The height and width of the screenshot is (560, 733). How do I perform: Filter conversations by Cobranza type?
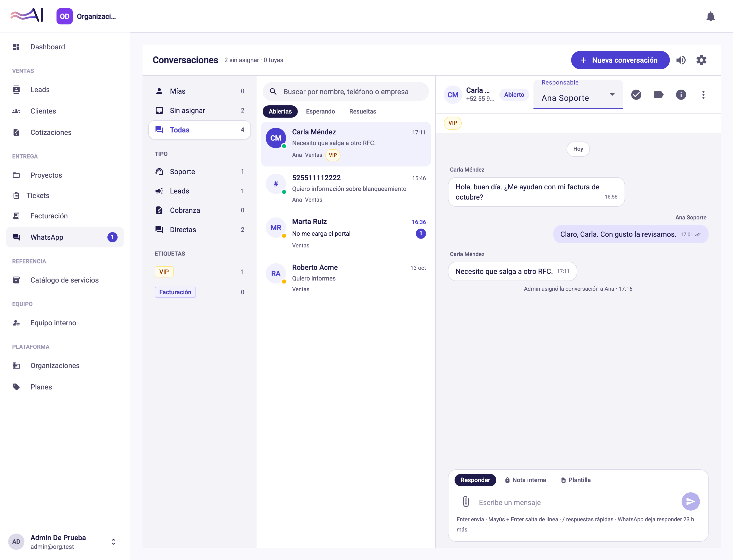[x=200, y=210]
